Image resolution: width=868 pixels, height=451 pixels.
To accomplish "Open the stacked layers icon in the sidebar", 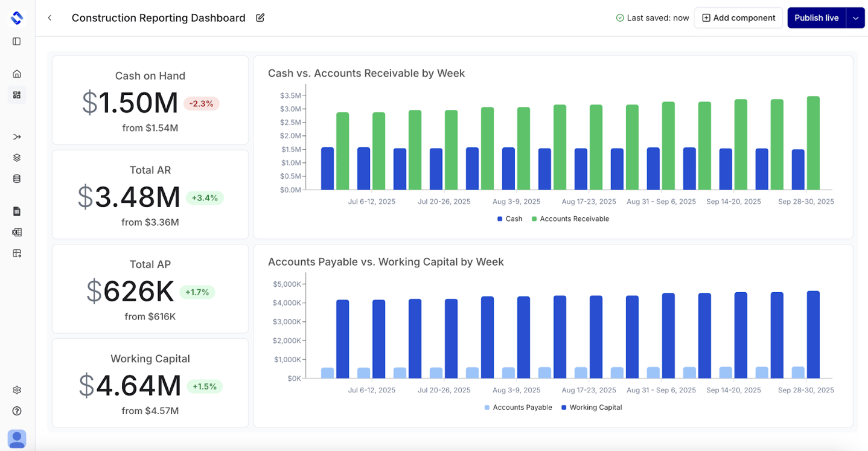I will [17, 158].
